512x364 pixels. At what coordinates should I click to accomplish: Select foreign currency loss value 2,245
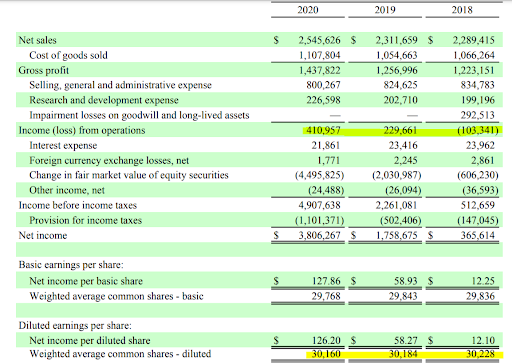pos(406,160)
